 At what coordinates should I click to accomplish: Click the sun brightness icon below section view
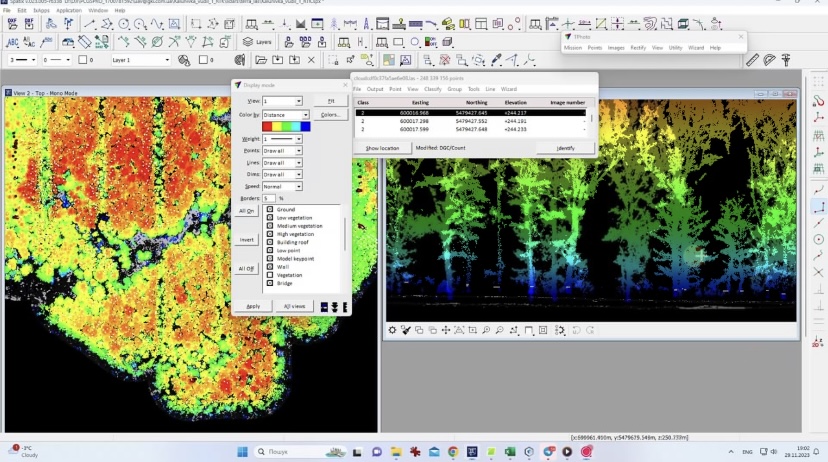(392, 330)
